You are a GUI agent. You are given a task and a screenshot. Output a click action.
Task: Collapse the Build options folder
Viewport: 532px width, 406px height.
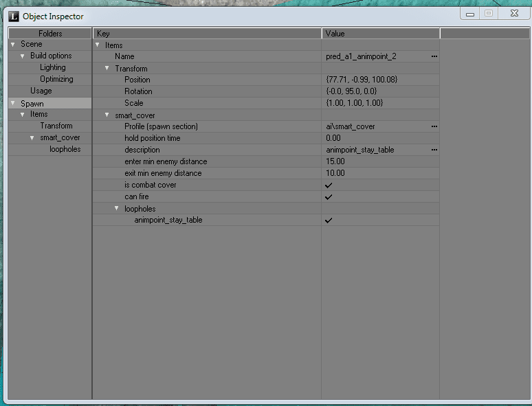(x=22, y=56)
